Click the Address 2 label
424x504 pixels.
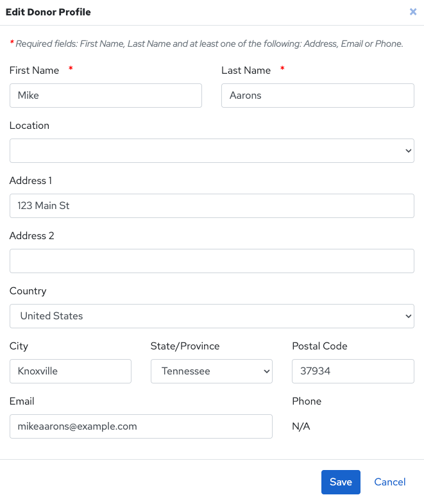(x=32, y=236)
